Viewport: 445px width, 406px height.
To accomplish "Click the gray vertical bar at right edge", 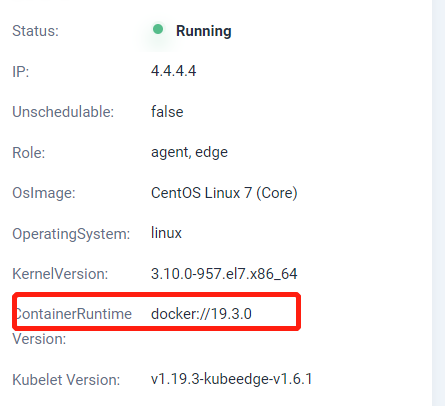I will (438, 203).
